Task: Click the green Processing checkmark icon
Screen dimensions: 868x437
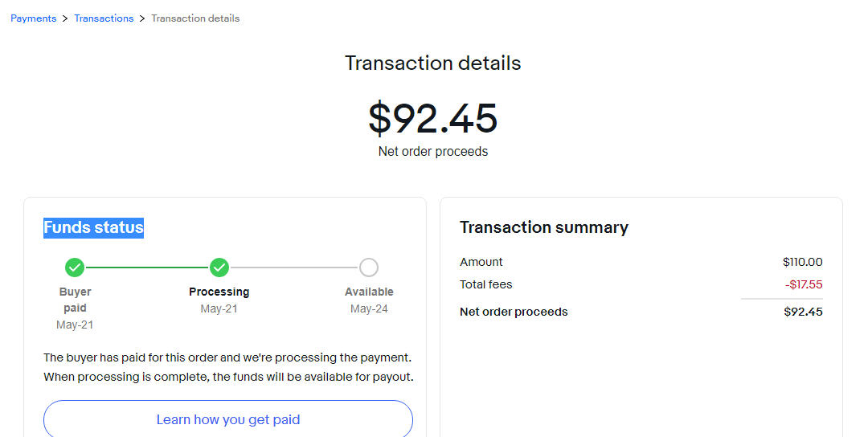Action: 219,268
